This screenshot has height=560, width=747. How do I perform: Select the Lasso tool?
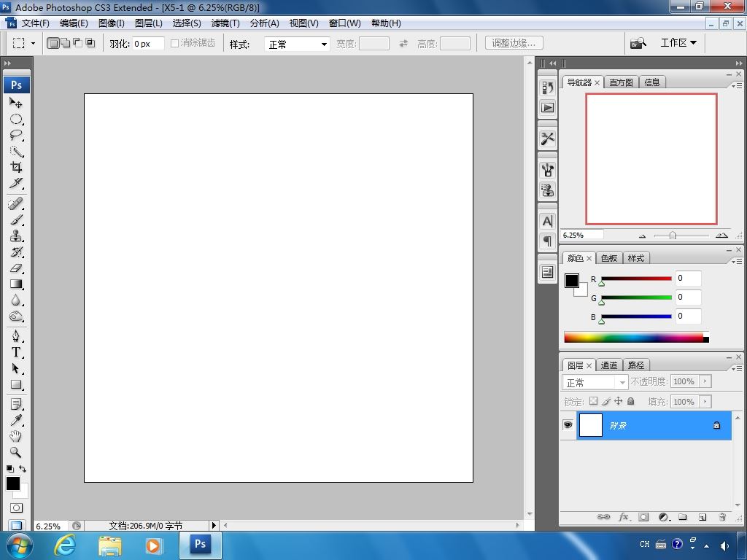[16, 135]
